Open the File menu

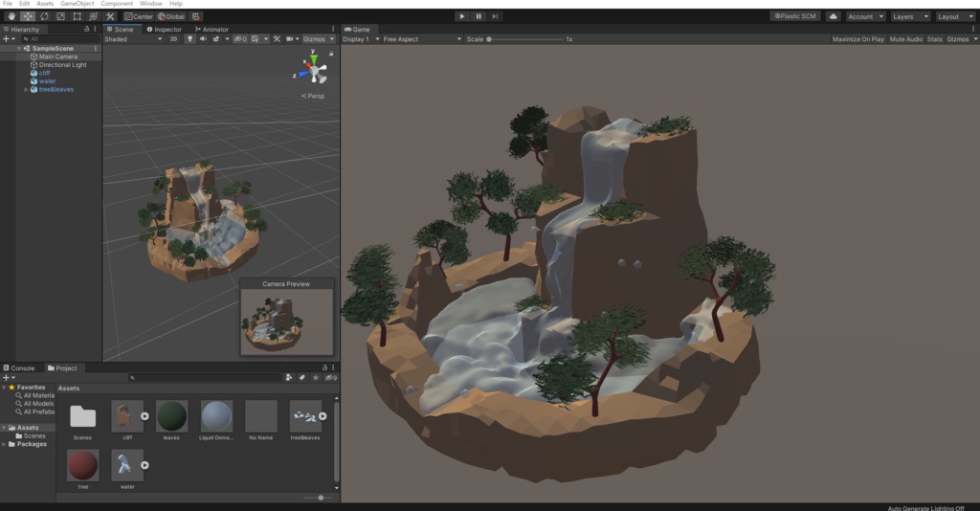click(8, 4)
